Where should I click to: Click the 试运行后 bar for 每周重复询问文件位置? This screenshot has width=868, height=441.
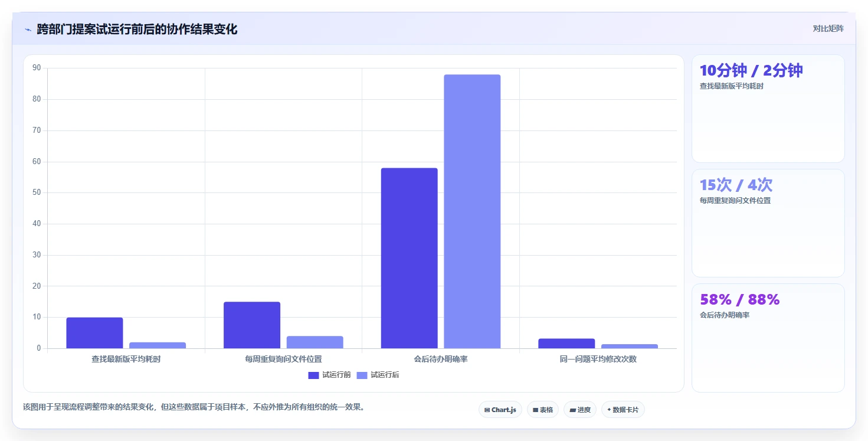coord(315,342)
